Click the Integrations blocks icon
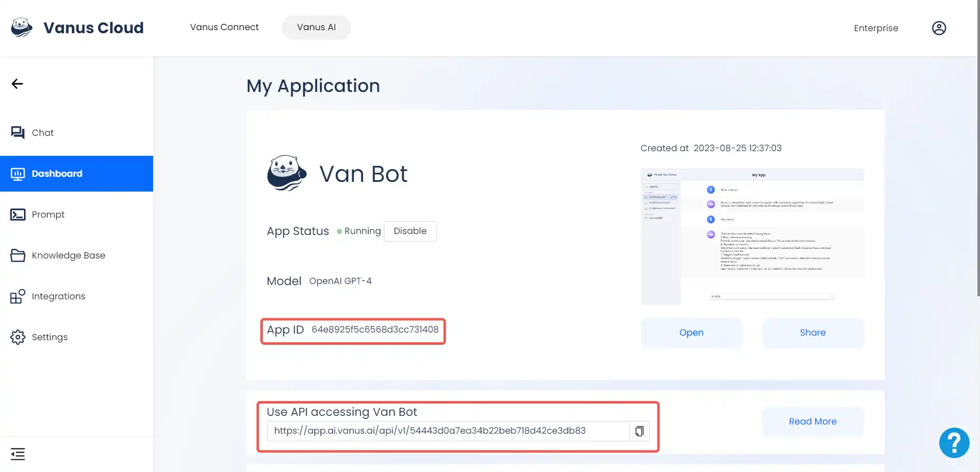 pos(18,296)
